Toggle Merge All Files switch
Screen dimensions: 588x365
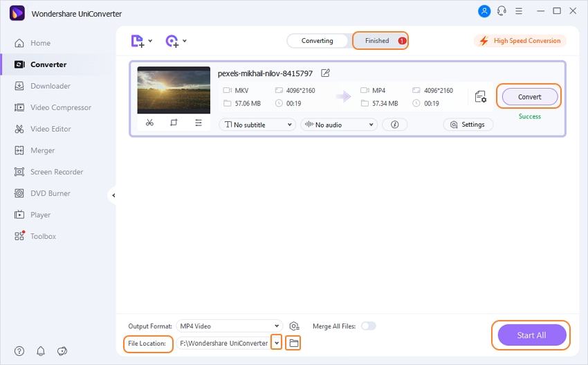coord(368,326)
